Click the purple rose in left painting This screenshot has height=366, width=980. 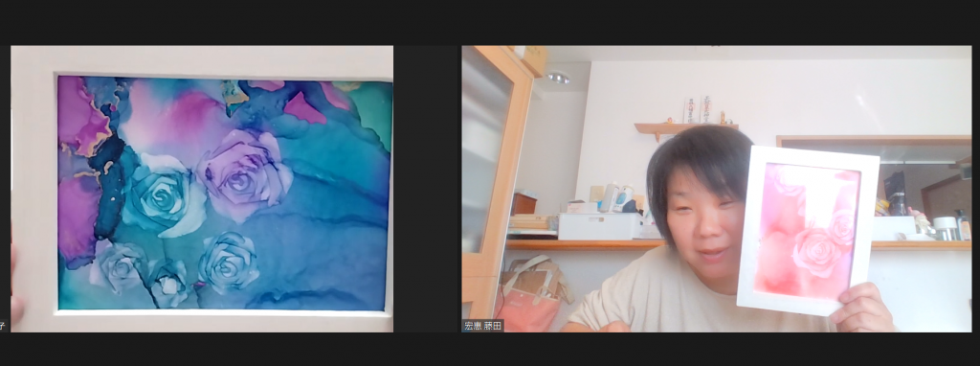click(244, 174)
